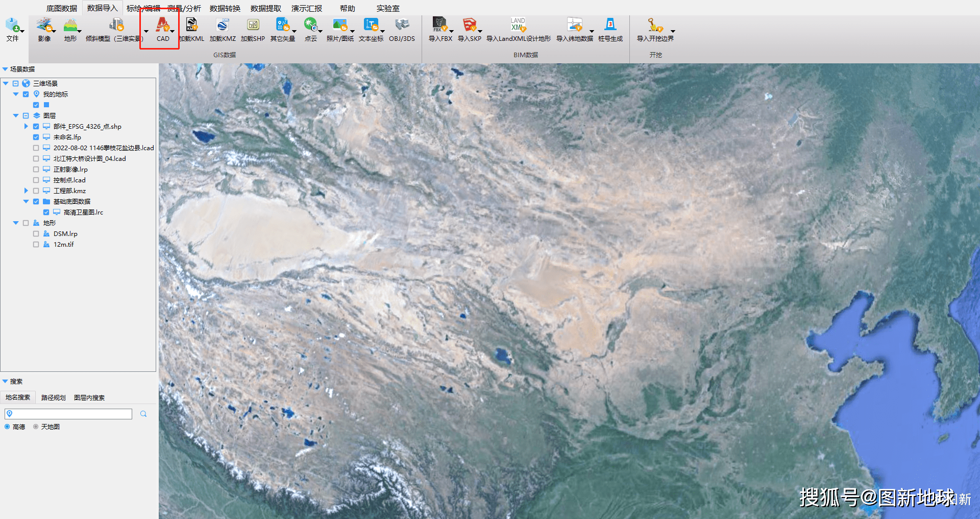Click the 导入FBX icon
The image size is (980, 519).
pyautogui.click(x=439, y=25)
